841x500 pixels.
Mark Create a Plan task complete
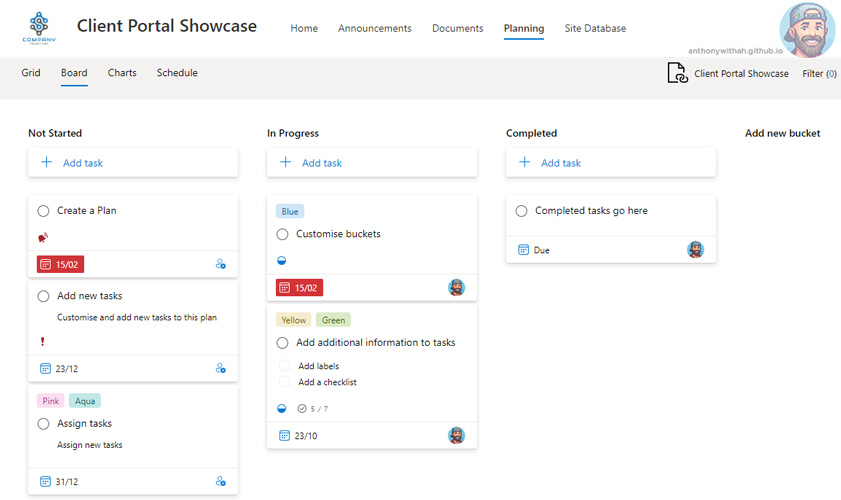tap(43, 211)
